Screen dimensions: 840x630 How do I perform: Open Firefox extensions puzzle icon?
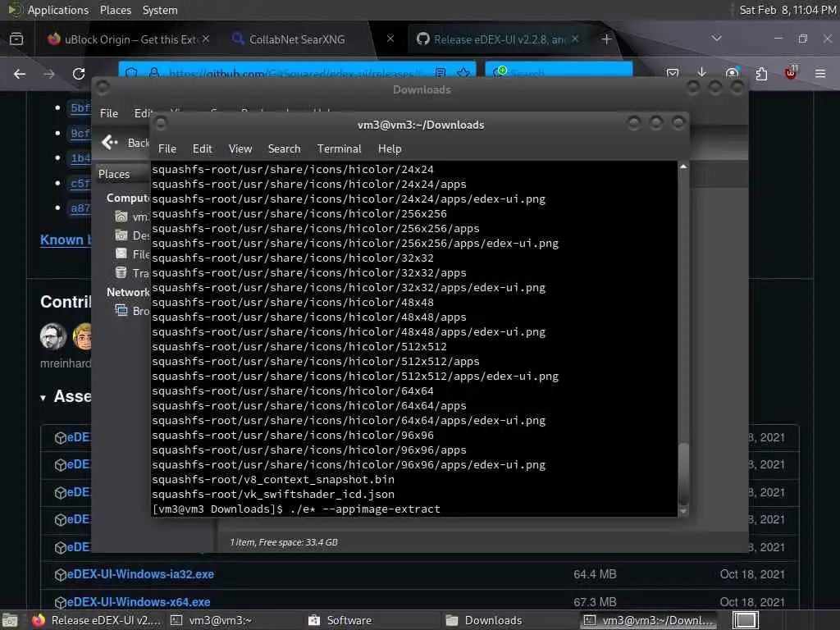761,73
